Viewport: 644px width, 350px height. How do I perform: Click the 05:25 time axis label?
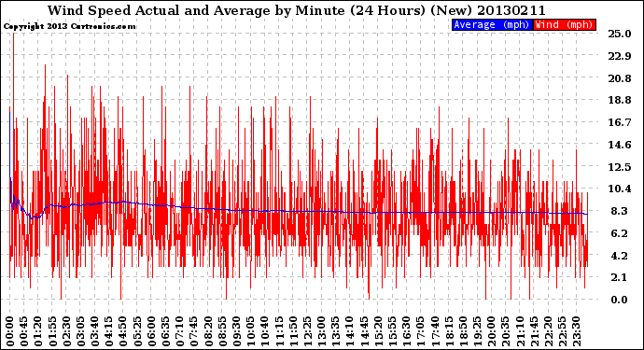coord(137,330)
